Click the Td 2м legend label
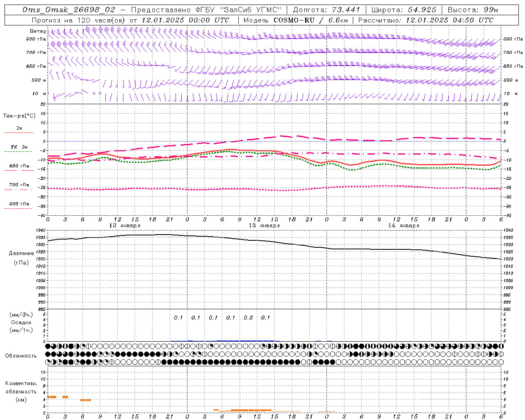The width and height of the screenshot is (525, 420). tap(19, 147)
